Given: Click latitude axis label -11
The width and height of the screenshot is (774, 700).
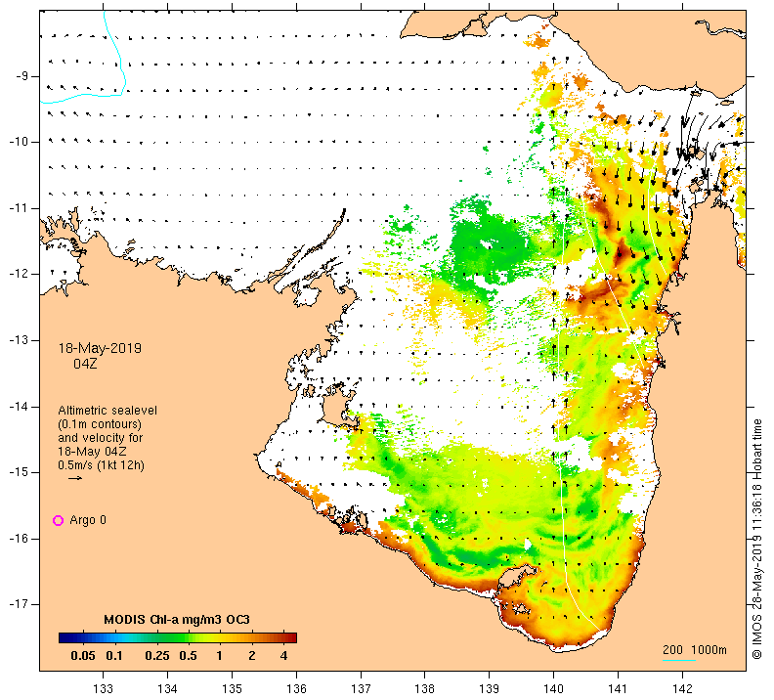Looking at the screenshot, I should click(19, 208).
